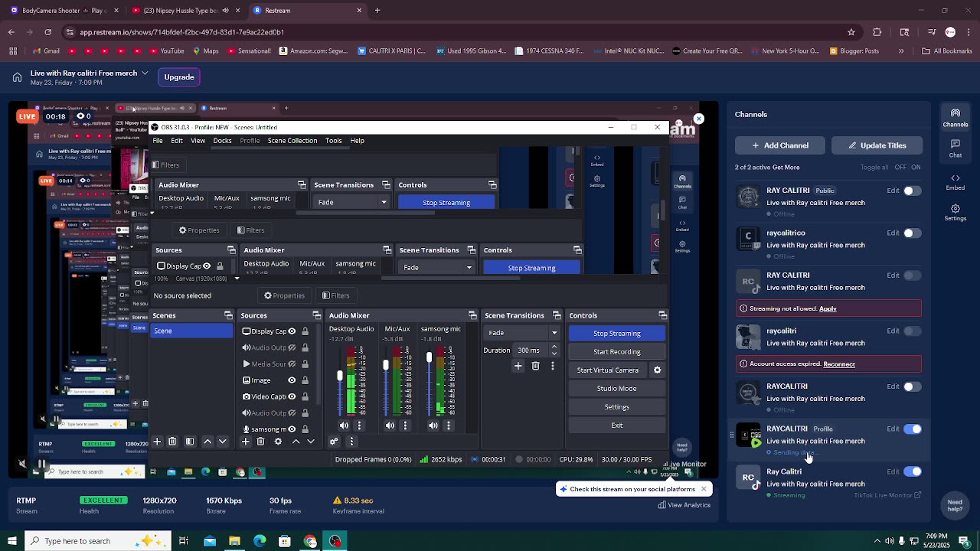Click the Add Channel button
Screen dimensions: 980x551
(780, 145)
